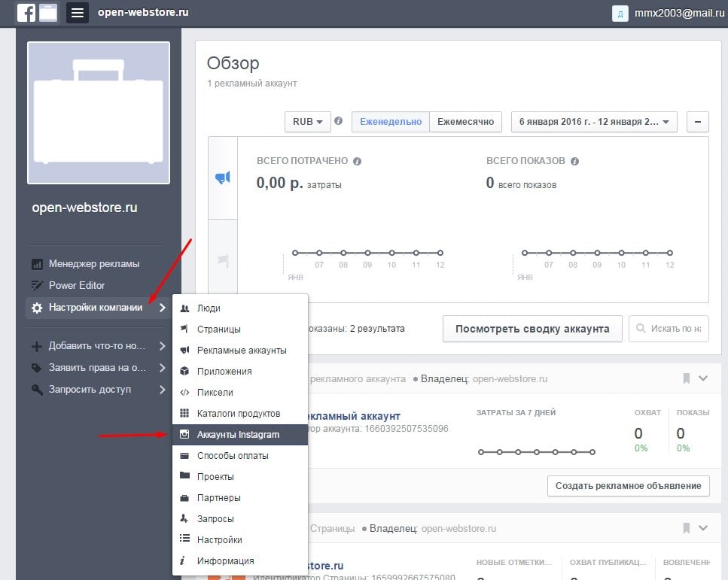Click the search magnifier icon

pyautogui.click(x=641, y=328)
